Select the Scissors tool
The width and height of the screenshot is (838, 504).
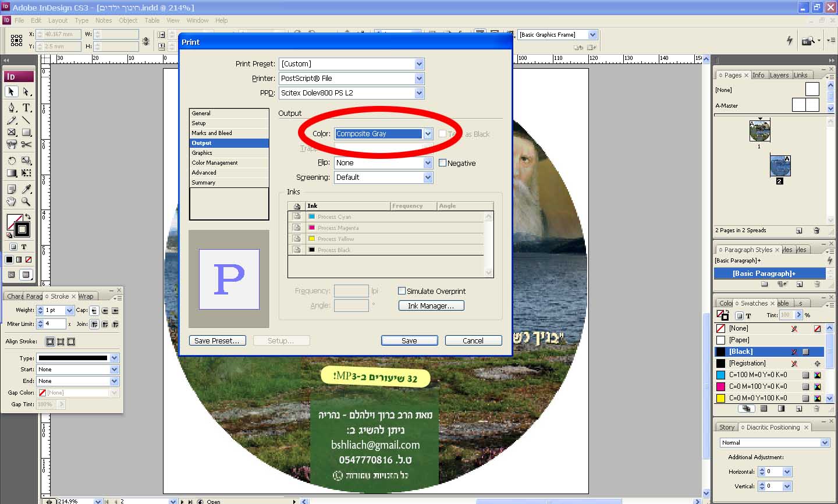tap(26, 144)
